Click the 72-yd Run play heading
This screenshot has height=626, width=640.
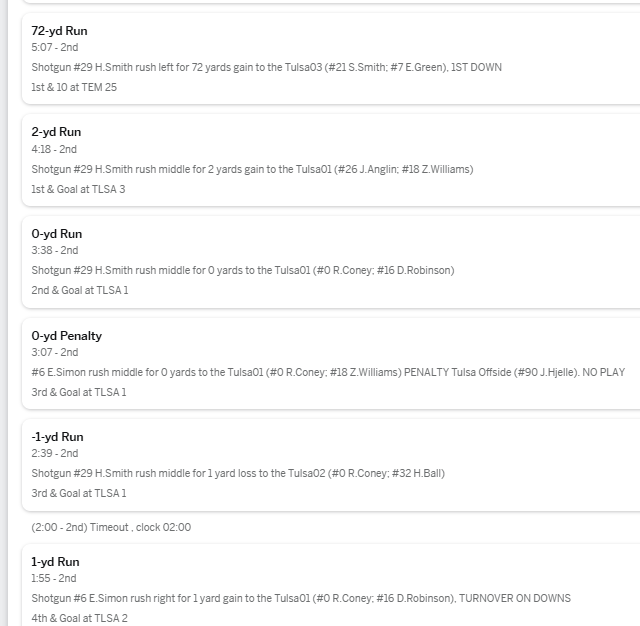tap(59, 31)
